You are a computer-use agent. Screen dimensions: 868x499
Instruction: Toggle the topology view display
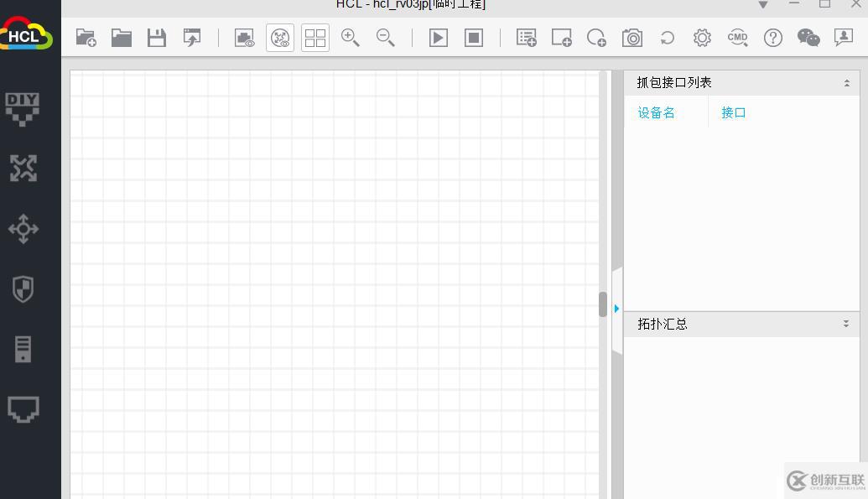(280, 38)
